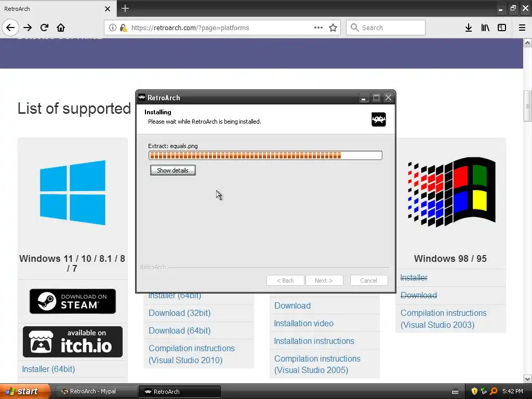Inspect the padlock connection security icon
The width and height of the screenshot is (532, 399).
(x=124, y=28)
